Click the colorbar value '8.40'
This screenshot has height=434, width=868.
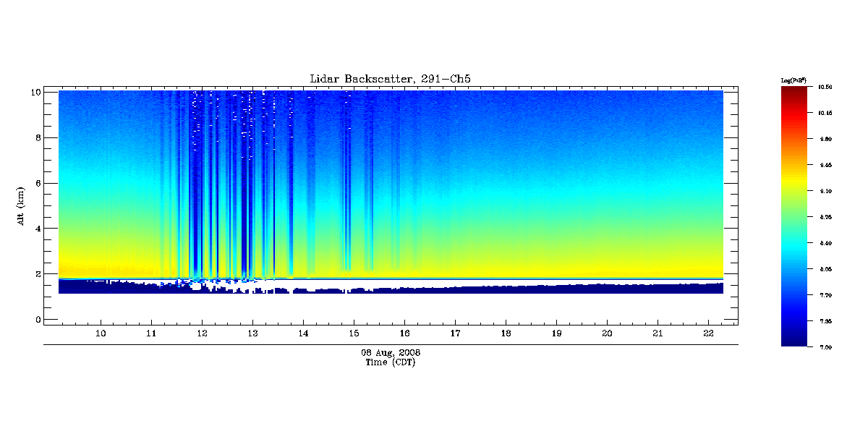pyautogui.click(x=825, y=243)
